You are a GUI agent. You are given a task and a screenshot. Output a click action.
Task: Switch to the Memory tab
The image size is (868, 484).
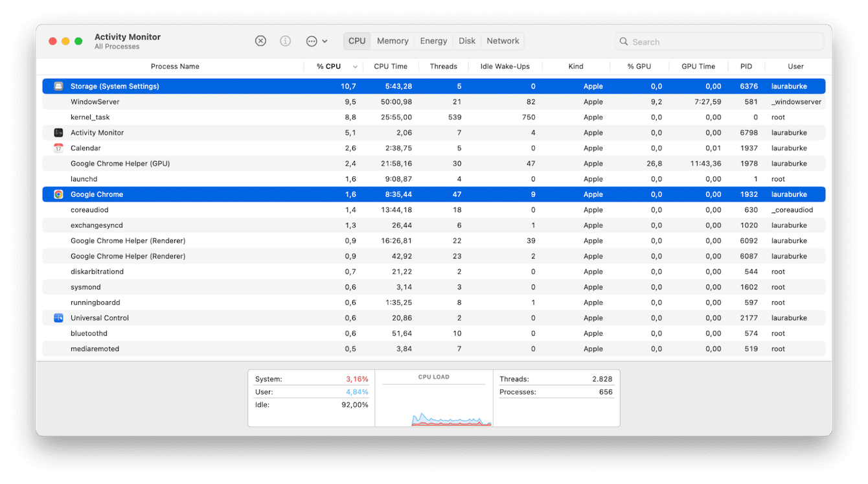click(392, 40)
